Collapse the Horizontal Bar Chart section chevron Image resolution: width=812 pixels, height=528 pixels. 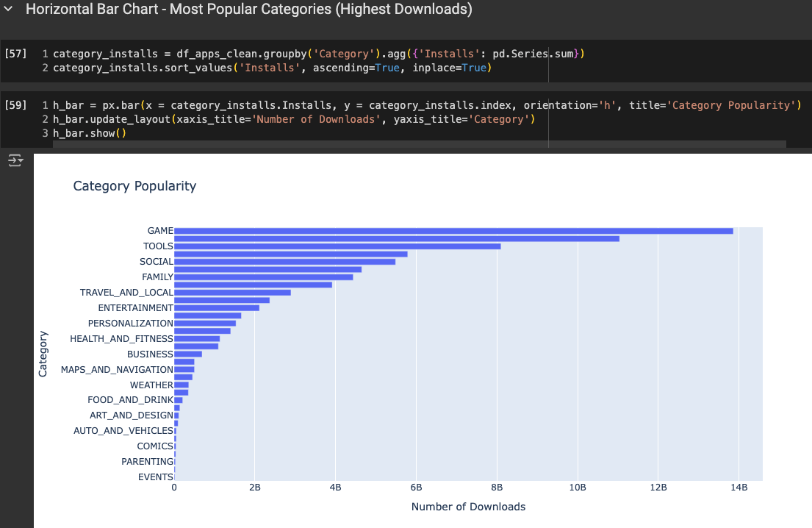[x=8, y=9]
